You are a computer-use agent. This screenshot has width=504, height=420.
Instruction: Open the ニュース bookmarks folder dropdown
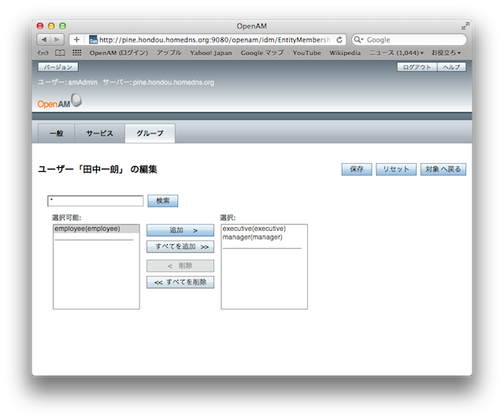[396, 53]
